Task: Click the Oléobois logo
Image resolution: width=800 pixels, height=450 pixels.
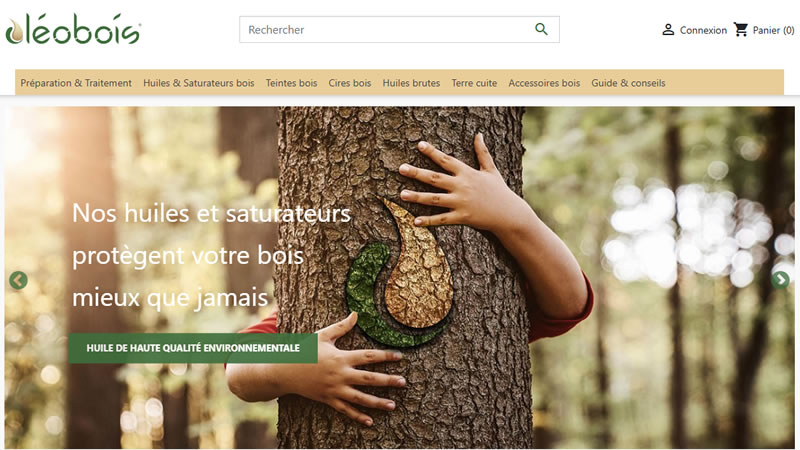Action: coord(73,29)
